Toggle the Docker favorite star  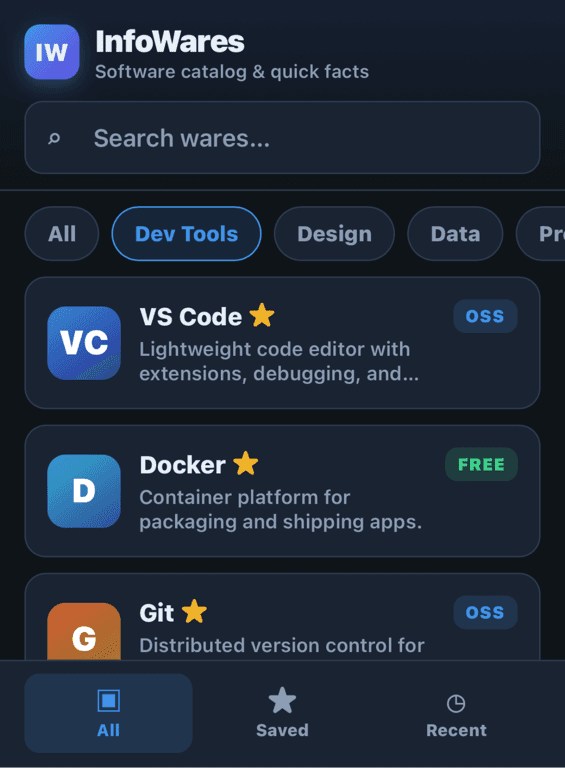[x=246, y=463]
